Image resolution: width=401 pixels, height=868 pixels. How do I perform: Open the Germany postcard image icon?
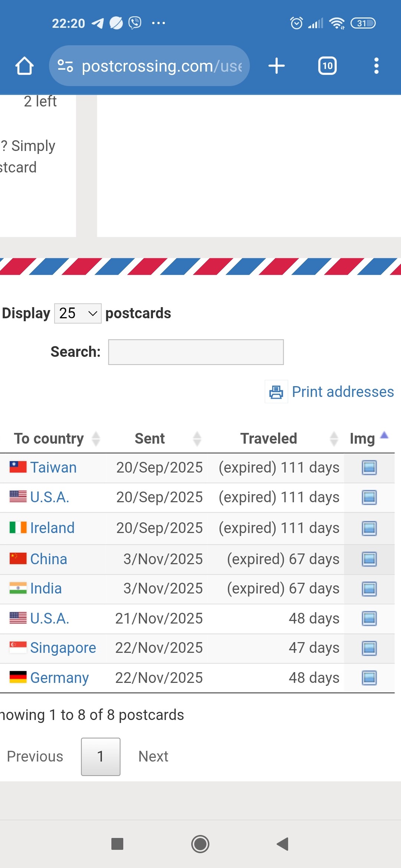click(x=369, y=678)
